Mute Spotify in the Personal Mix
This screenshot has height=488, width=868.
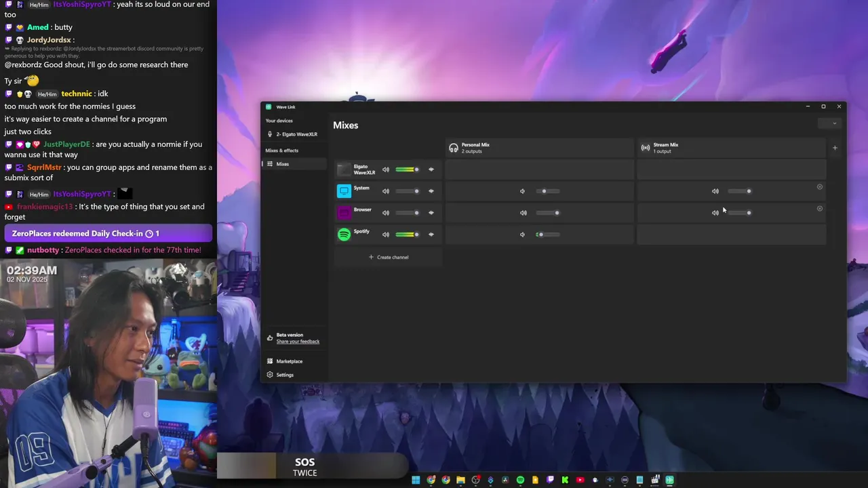tap(523, 235)
